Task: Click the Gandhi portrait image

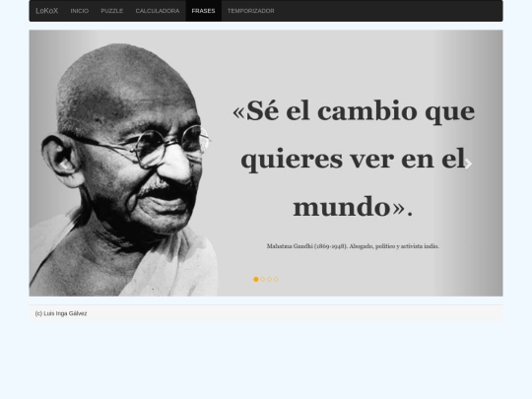Action: pyautogui.click(x=124, y=169)
